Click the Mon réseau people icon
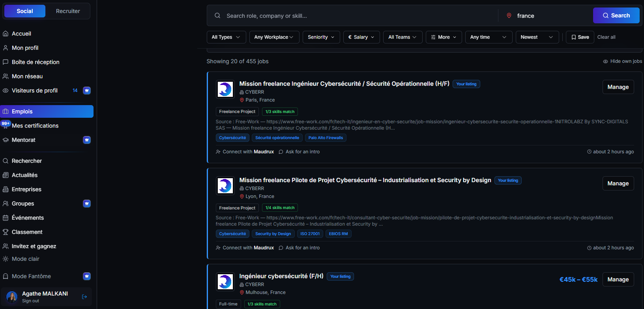The image size is (644, 309). (x=6, y=76)
